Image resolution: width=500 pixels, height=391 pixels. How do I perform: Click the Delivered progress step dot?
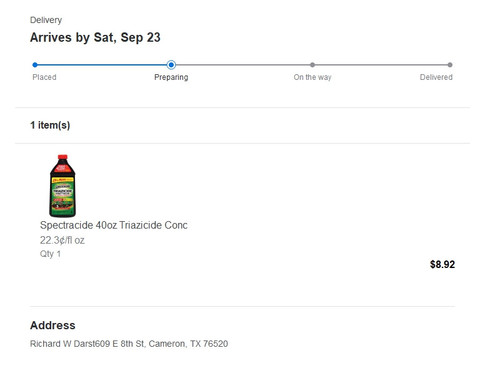[450, 65]
